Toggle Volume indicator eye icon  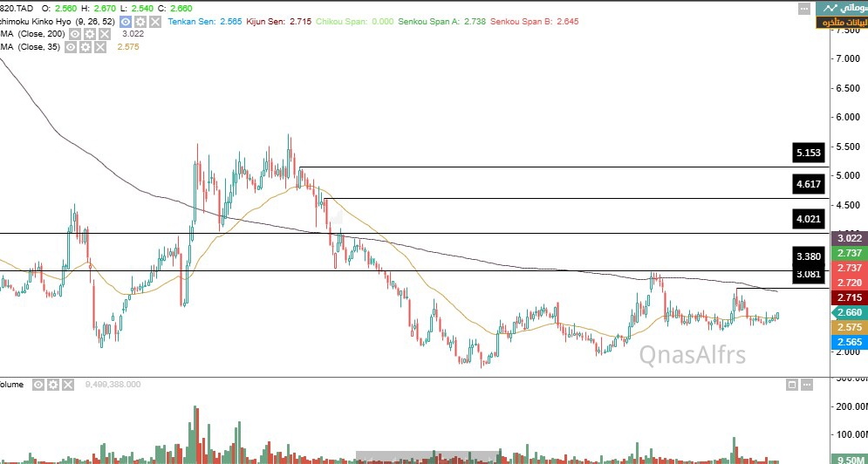[38, 385]
